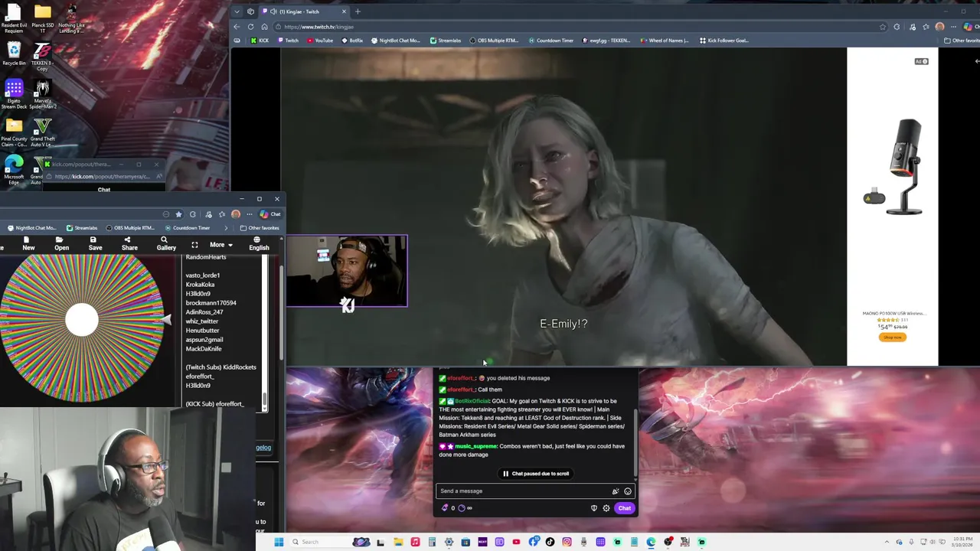Reload the Twitch page
The width and height of the screenshot is (980, 551).
(250, 27)
